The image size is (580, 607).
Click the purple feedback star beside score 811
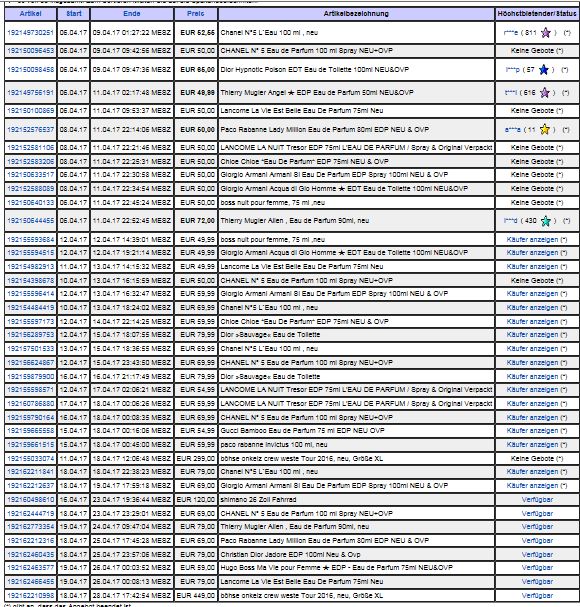(546, 33)
